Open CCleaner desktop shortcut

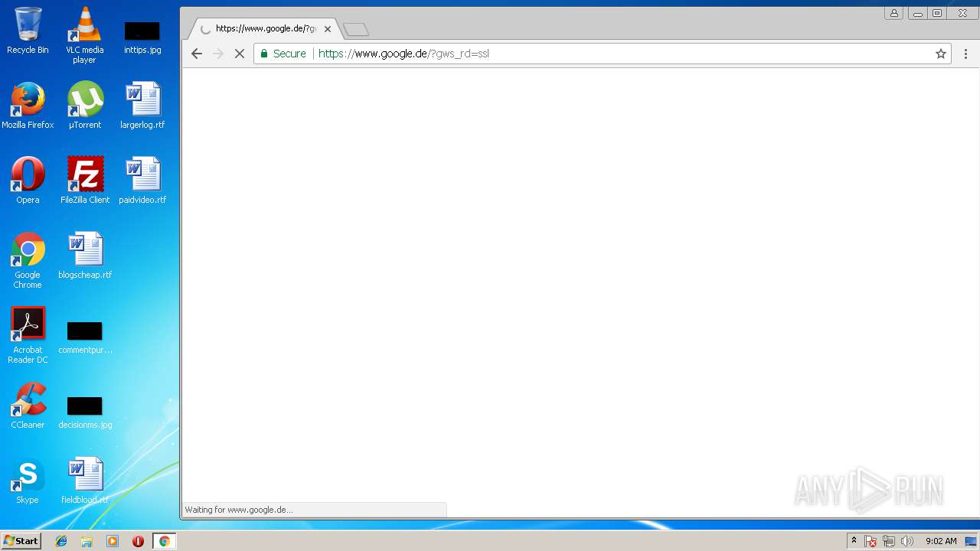coord(28,406)
